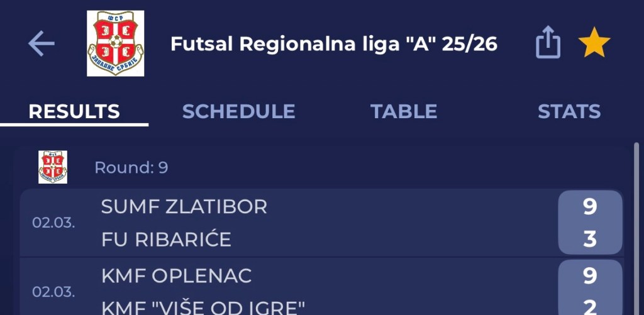Screen dimensions: 644x315
Task: Select the Round: 9 header
Action: tap(131, 168)
